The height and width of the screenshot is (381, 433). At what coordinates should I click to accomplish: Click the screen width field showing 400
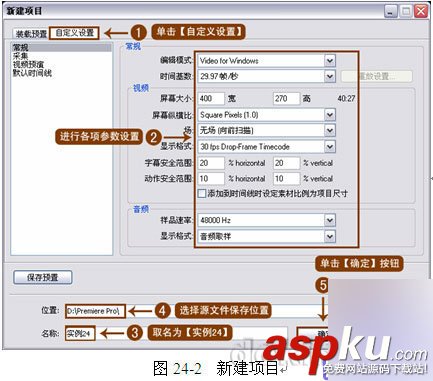click(x=211, y=98)
